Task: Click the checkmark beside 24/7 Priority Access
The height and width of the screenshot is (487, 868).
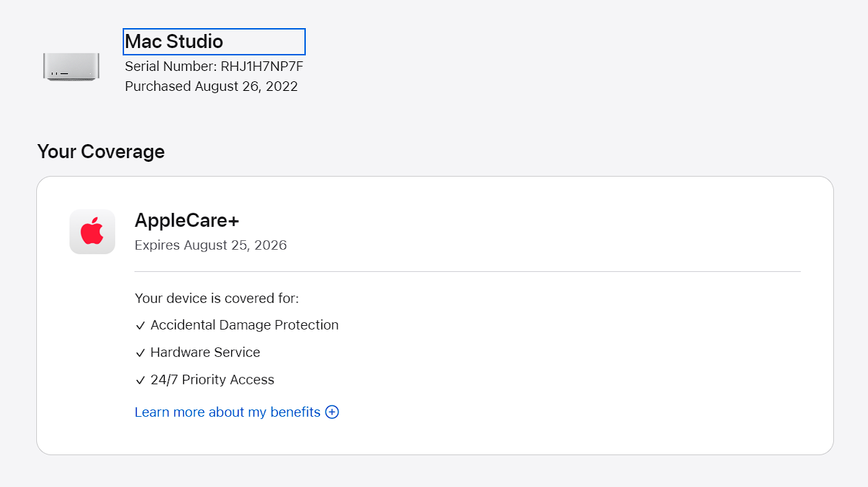Action: [x=140, y=381]
